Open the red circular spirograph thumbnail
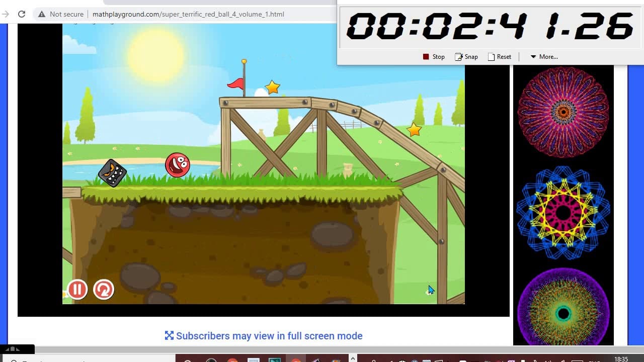The width and height of the screenshot is (644, 362). [x=563, y=112]
